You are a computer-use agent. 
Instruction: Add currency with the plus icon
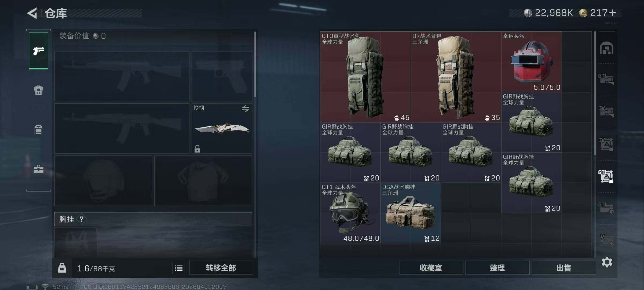(612, 13)
